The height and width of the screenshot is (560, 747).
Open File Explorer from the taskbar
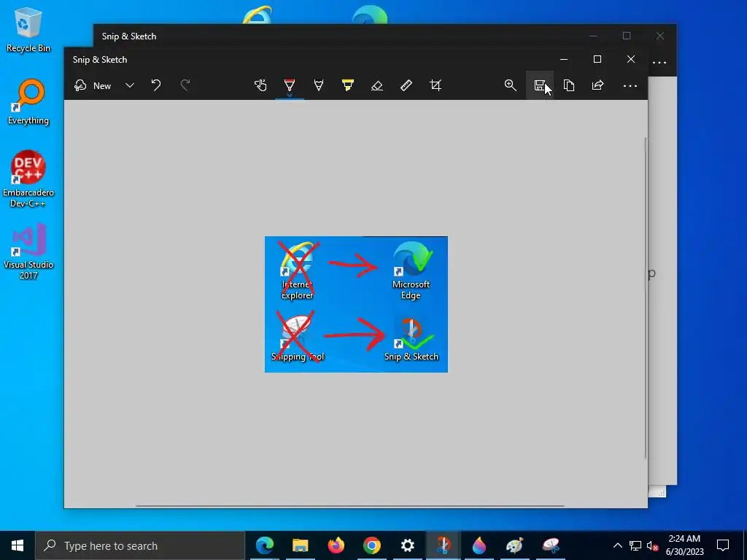click(x=300, y=545)
